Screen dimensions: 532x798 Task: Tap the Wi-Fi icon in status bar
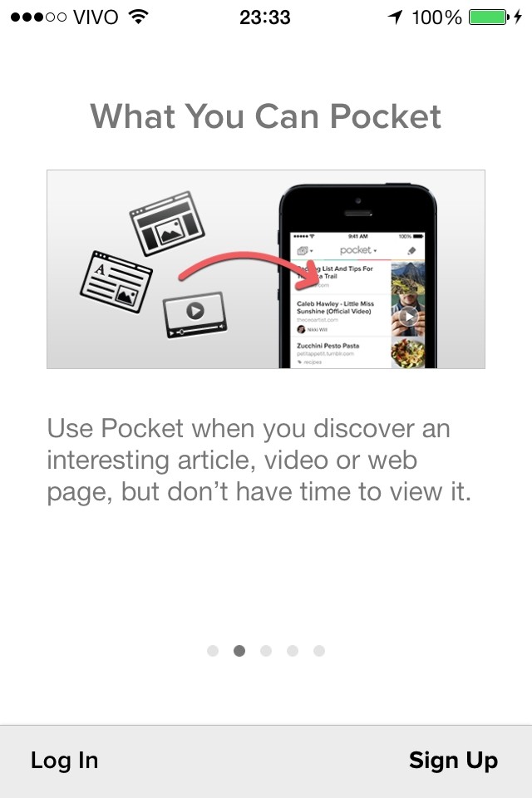click(x=138, y=17)
